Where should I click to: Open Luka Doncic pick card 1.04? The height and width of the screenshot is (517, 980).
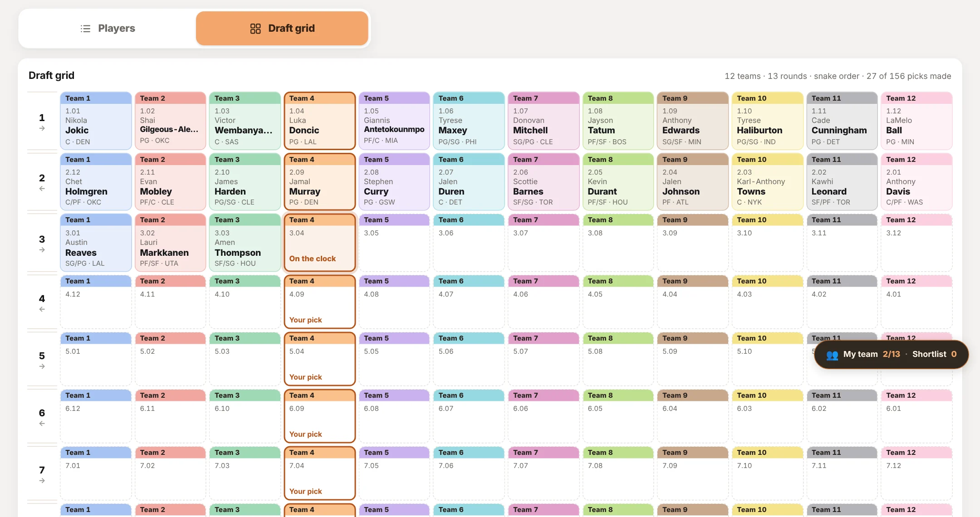point(320,121)
